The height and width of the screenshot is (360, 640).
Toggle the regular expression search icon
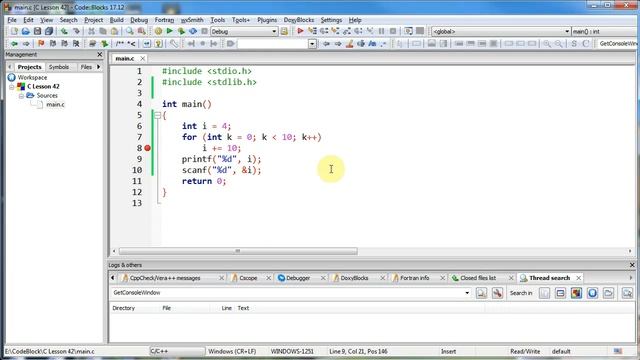tap(383, 43)
